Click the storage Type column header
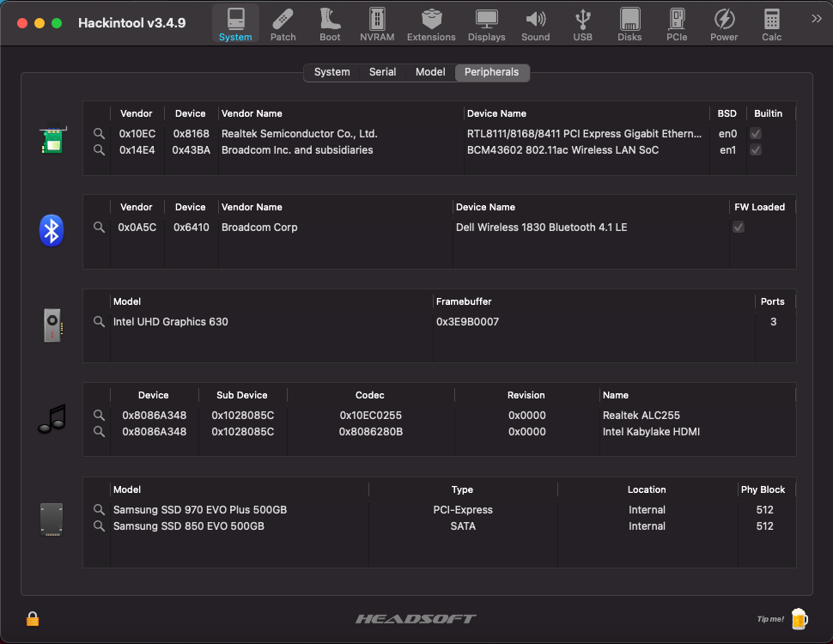The width and height of the screenshot is (833, 644). click(x=462, y=489)
